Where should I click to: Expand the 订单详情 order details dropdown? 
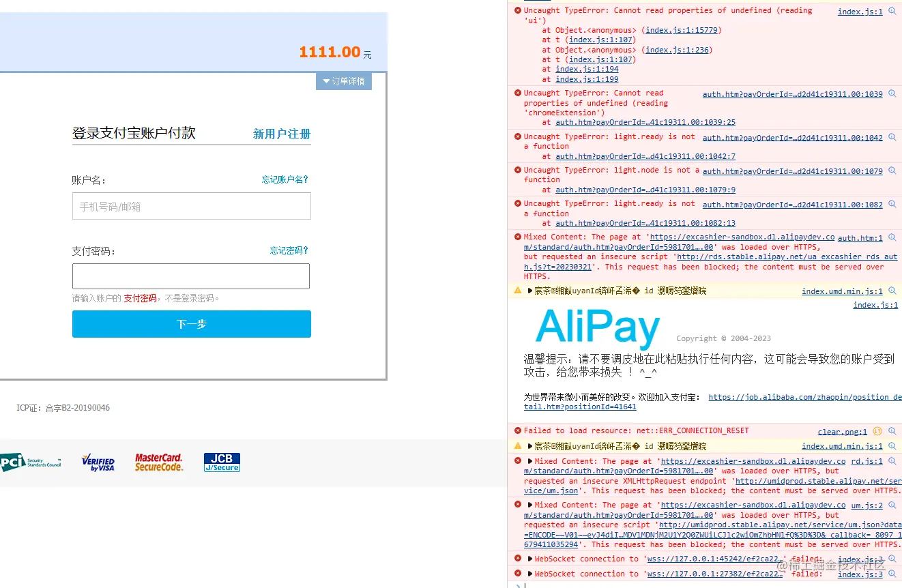344,81
